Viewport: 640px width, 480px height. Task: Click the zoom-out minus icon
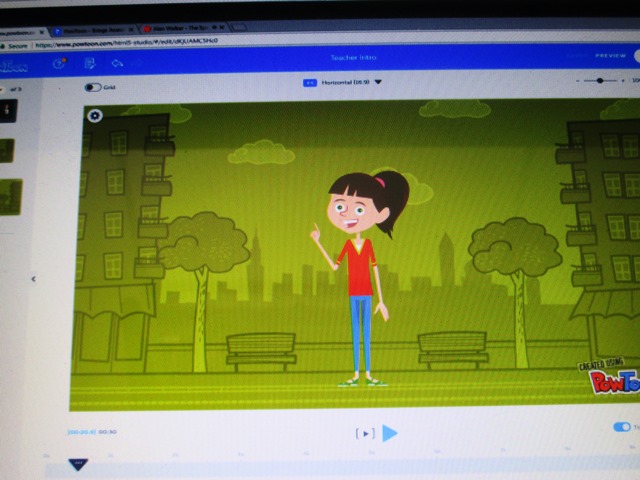pos(578,81)
